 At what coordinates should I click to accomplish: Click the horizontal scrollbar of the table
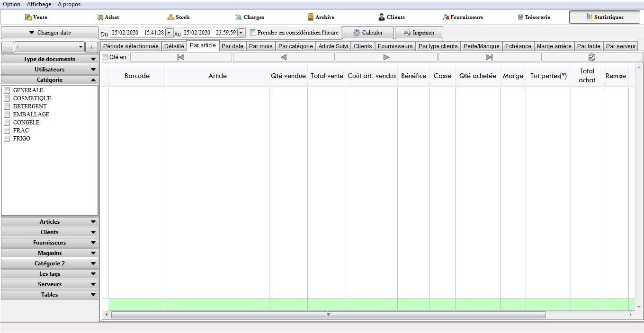[x=328, y=315]
